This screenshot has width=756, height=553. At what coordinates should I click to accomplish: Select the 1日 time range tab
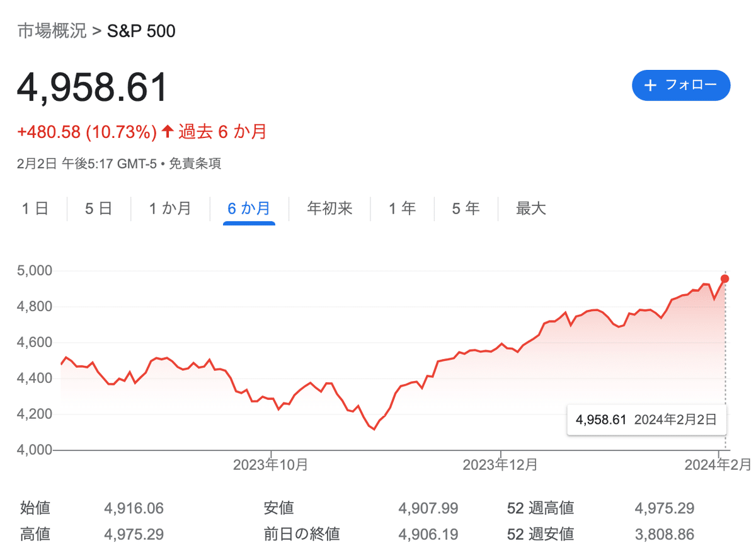(36, 208)
